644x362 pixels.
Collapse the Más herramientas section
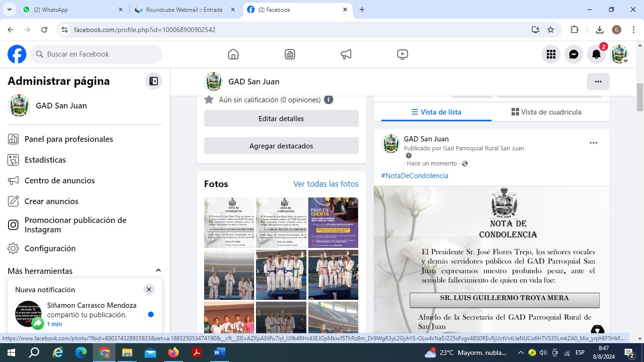point(158,271)
